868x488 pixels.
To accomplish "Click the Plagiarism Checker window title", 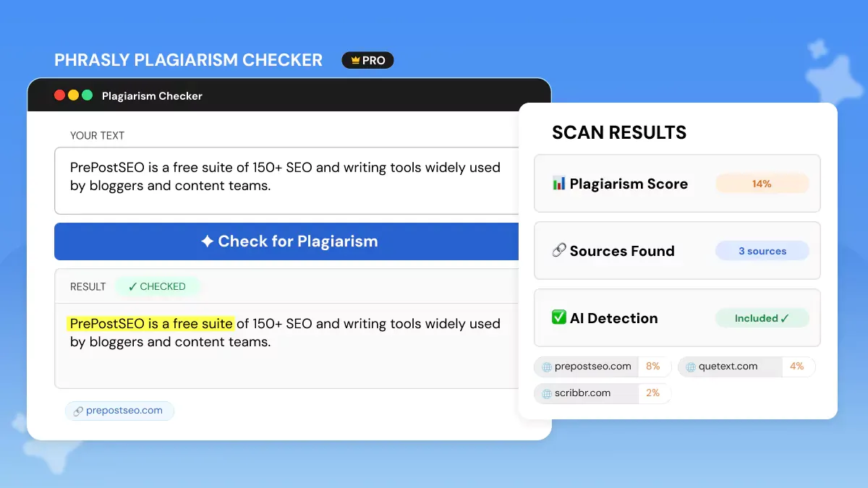I will 152,95.
